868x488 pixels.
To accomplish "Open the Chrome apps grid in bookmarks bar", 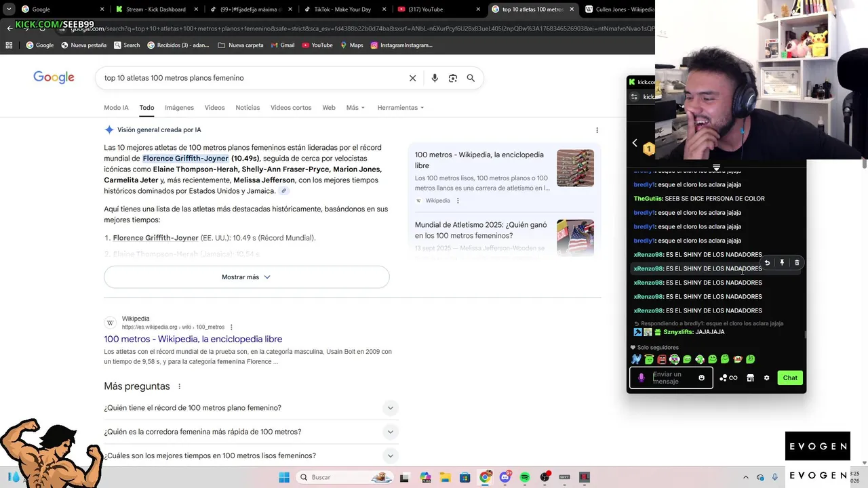I will [x=9, y=45].
